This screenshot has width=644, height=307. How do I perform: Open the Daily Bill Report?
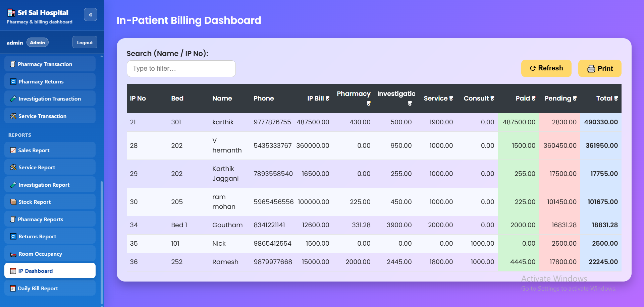tap(50, 288)
